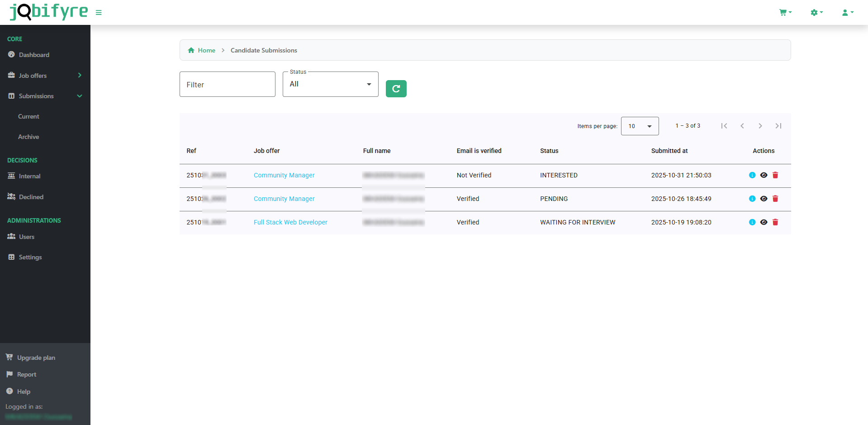Open the Archive submissions page

[x=28, y=137]
